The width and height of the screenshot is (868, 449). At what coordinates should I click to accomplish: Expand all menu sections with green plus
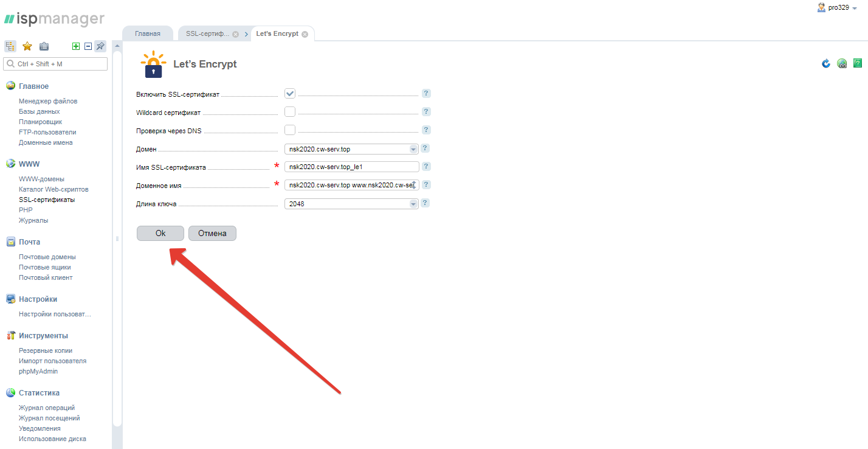(x=76, y=46)
